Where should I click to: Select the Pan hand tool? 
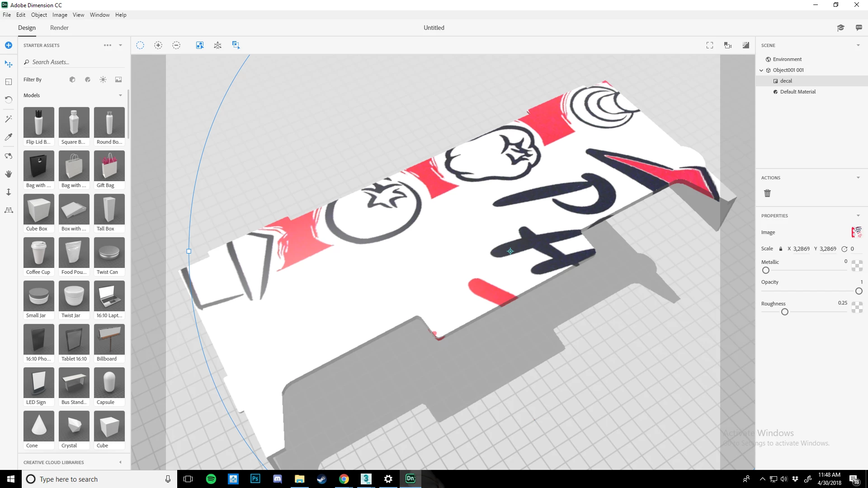pyautogui.click(x=9, y=174)
